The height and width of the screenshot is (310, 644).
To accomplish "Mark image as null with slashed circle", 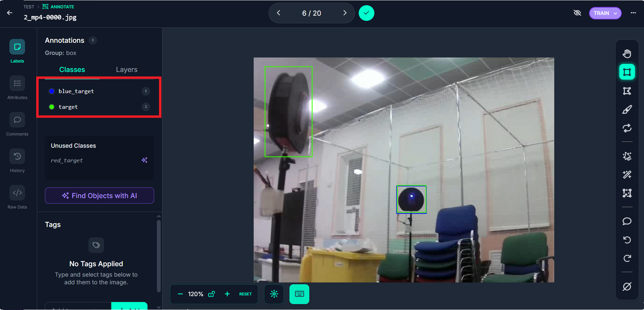I will tap(627, 286).
